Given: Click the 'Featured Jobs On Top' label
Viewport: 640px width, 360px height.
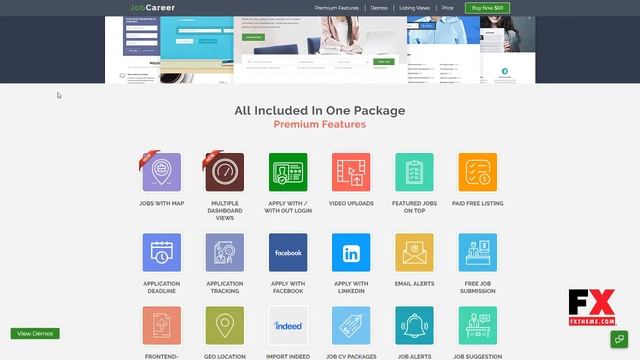Looking at the screenshot, I should (414, 207).
